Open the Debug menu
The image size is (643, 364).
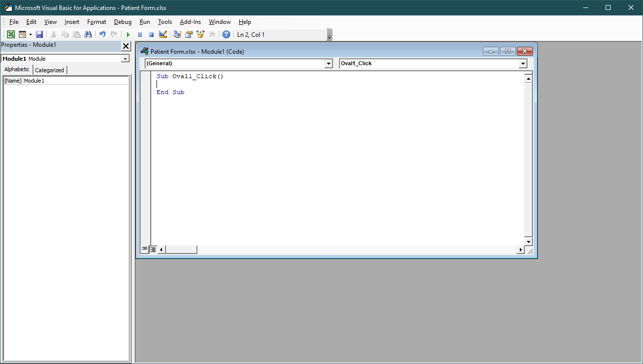123,22
